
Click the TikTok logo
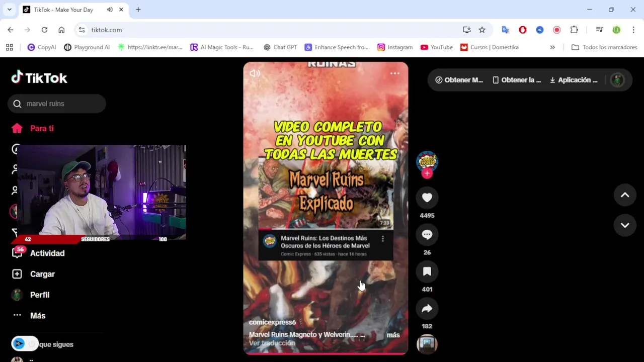[39, 77]
